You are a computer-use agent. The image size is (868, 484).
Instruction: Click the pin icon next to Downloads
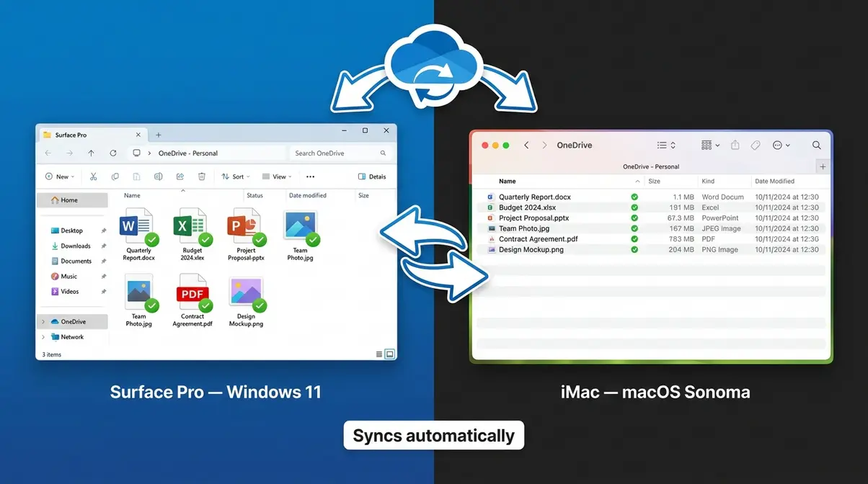104,246
